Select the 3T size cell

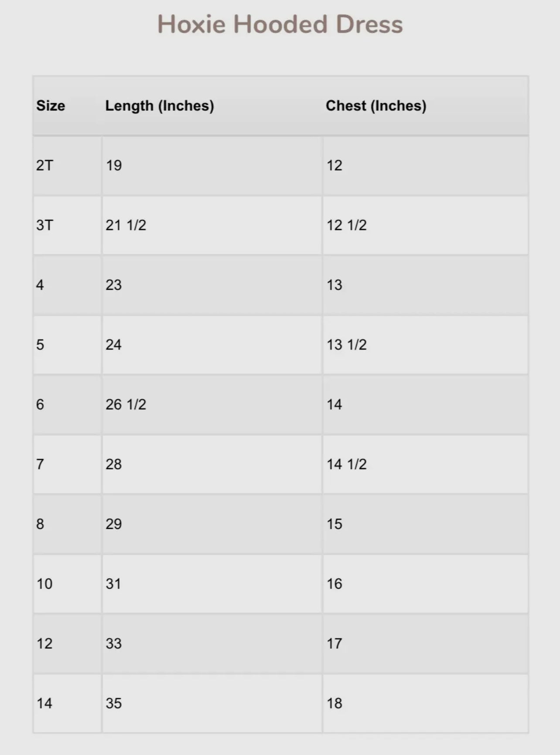[44, 225]
